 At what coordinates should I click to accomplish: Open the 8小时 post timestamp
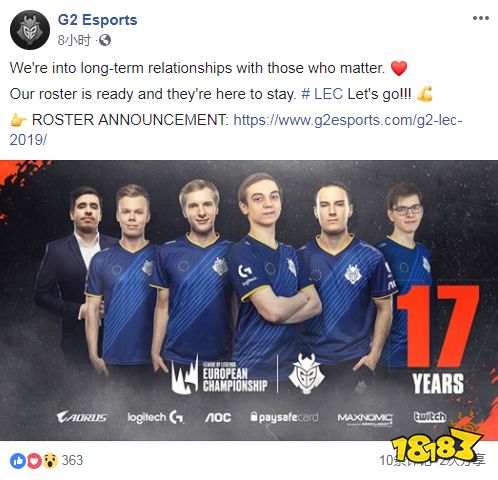coord(74,40)
